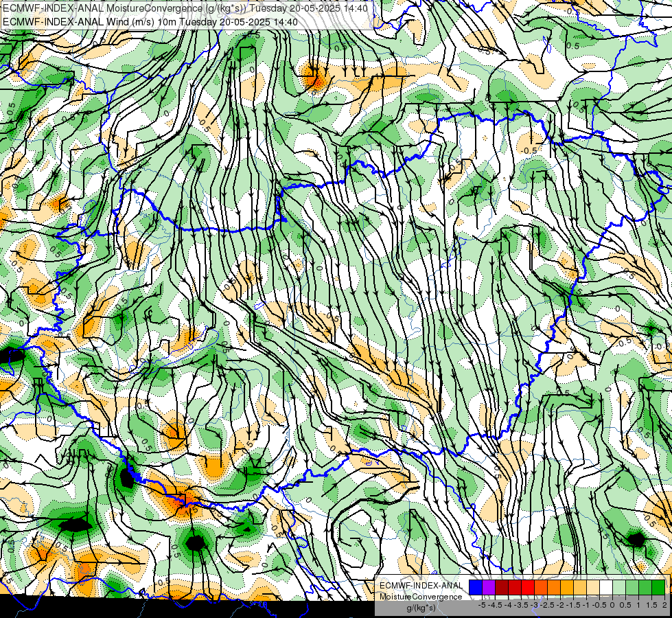The image size is (672, 618).
Task: Click the legend label MoistureConvergence
Action: click(x=421, y=597)
